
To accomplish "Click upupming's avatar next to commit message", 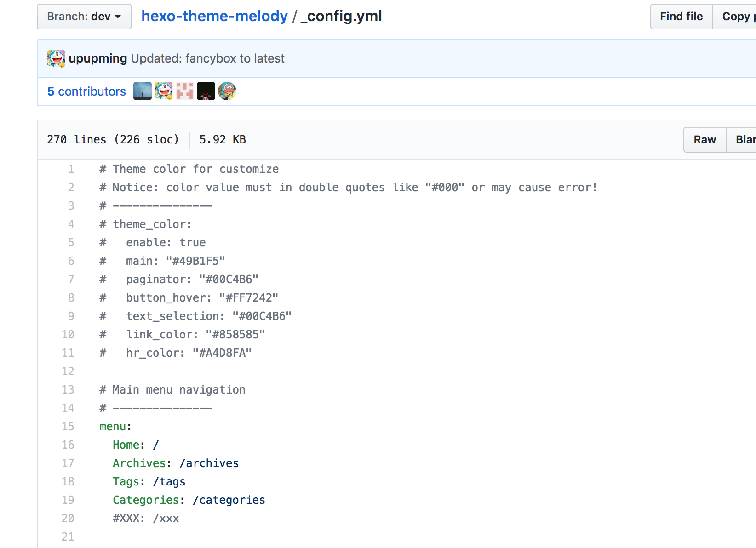I will [56, 58].
